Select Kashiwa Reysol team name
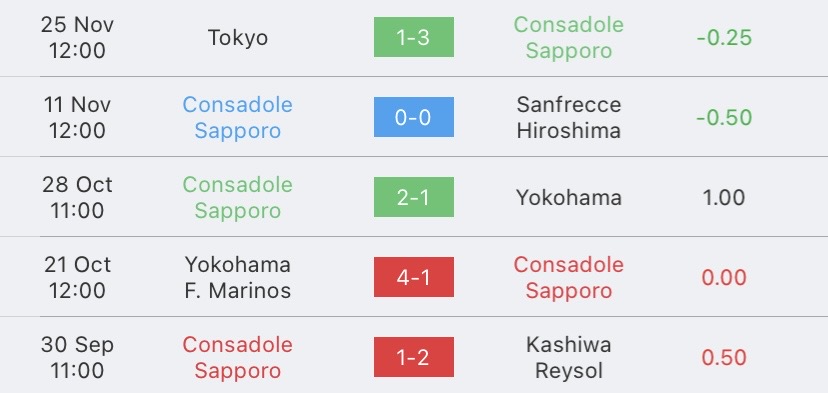 (569, 358)
